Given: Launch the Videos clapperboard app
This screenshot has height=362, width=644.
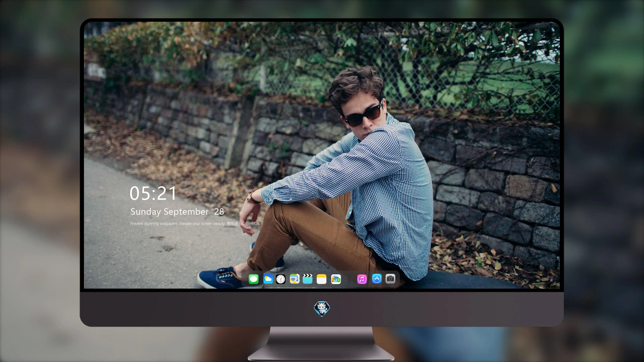Looking at the screenshot, I should (308, 279).
